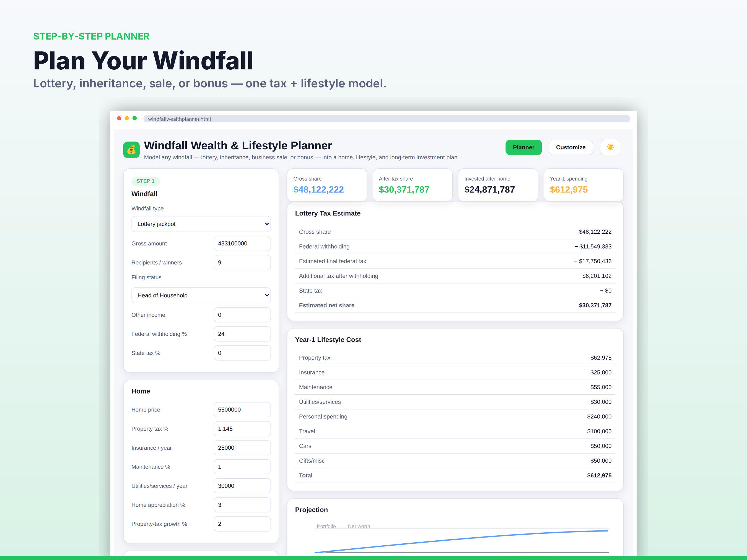The image size is (747, 560).
Task: Click the Travel row amount $100,000
Action: [599, 431]
